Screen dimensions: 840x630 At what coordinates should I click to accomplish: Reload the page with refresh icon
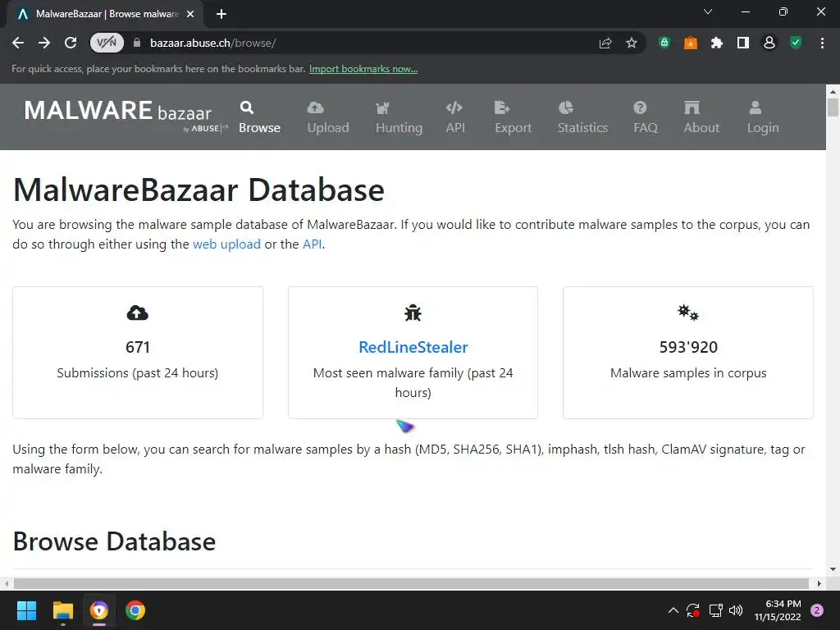click(71, 43)
